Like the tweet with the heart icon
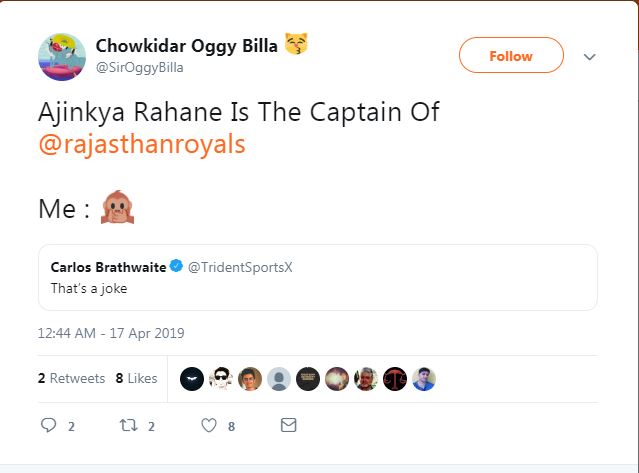Screen dimensions: 639x473 pyautogui.click(x=209, y=425)
